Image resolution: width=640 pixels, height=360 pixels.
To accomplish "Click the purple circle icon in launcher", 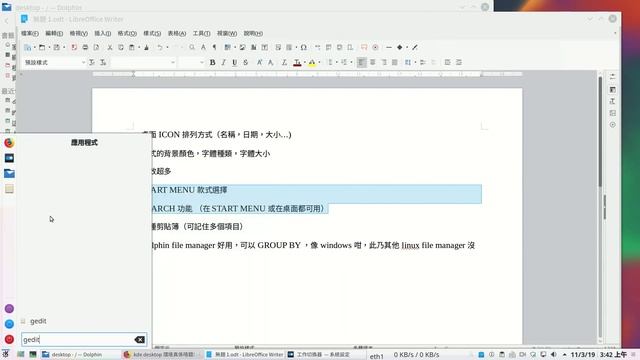I will [x=9, y=309].
